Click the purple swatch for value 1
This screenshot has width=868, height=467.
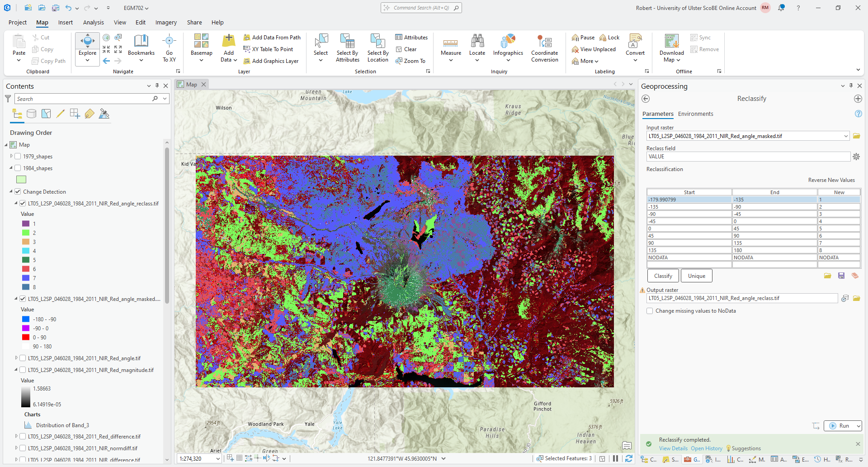[26, 224]
